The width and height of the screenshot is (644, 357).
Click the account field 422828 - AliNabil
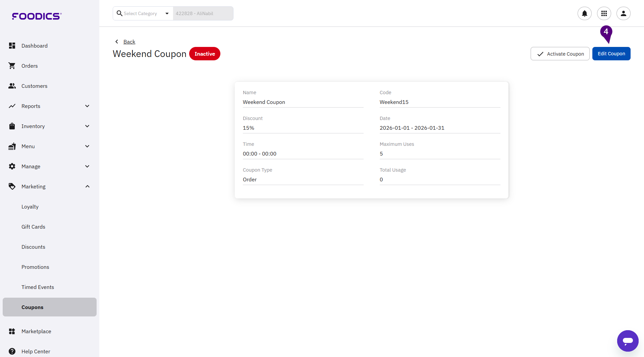[x=203, y=13]
